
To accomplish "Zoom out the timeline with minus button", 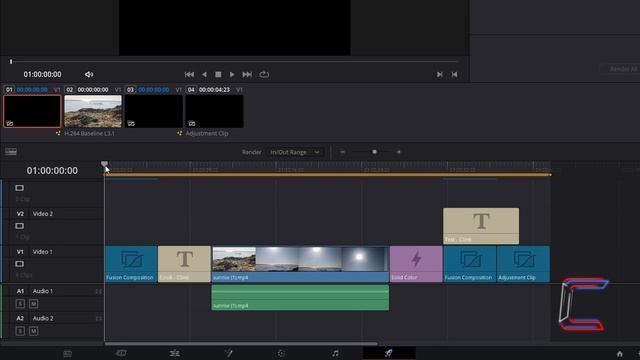I will click(x=342, y=152).
